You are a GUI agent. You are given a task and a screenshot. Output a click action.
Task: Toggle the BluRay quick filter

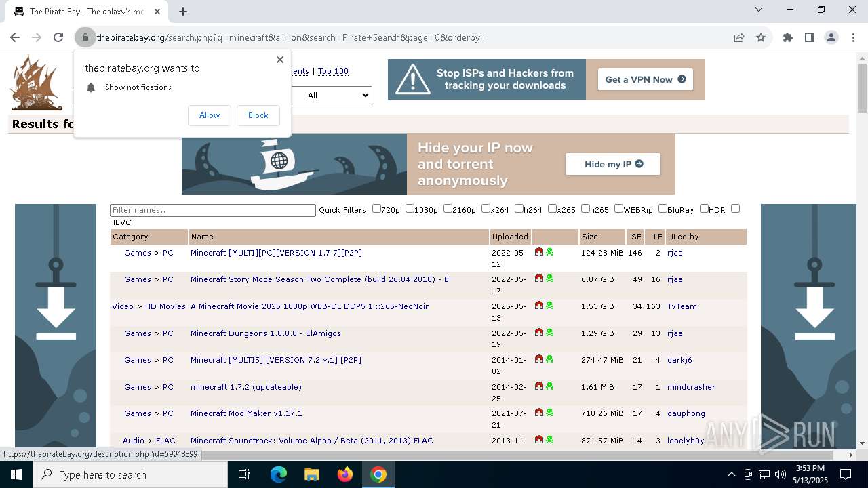coord(663,209)
